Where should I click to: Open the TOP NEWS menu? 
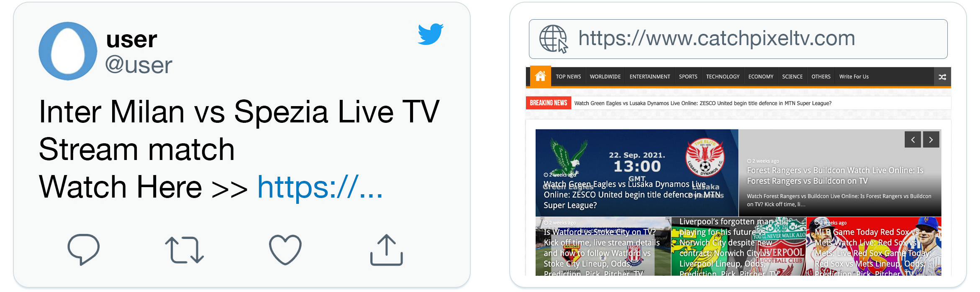tap(568, 77)
